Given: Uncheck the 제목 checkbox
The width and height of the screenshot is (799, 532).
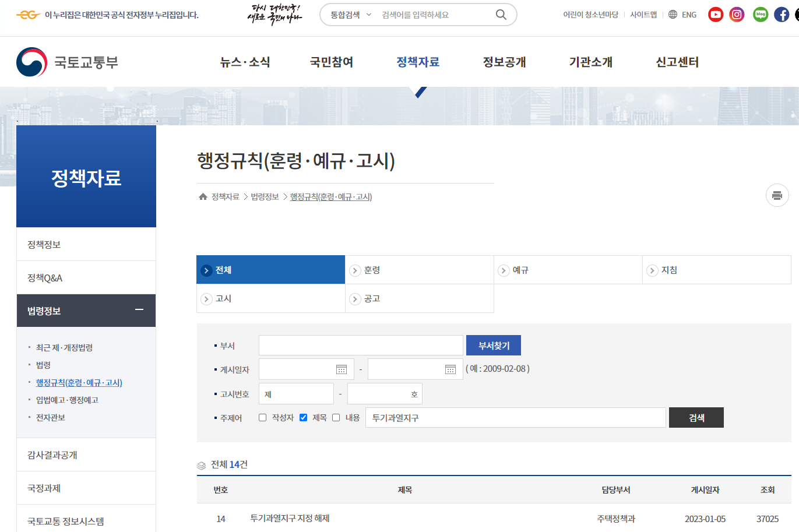Looking at the screenshot, I should point(303,417).
